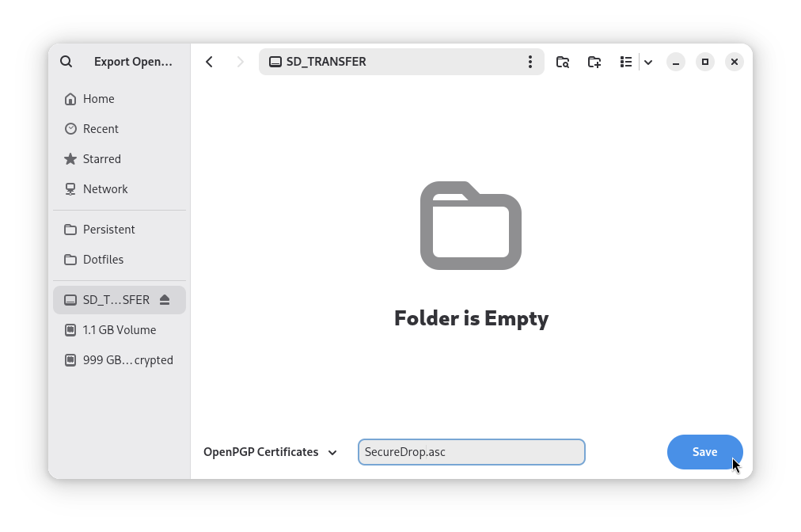Highlight the SD_TRANSFER sidebar entry
The height and width of the screenshot is (532, 801).
tap(111, 299)
